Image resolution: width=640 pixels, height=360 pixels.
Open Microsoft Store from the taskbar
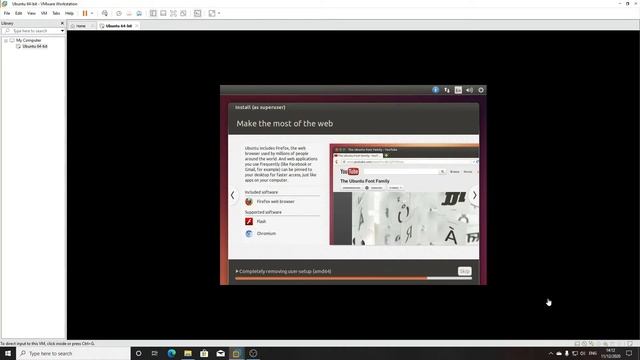click(204, 353)
